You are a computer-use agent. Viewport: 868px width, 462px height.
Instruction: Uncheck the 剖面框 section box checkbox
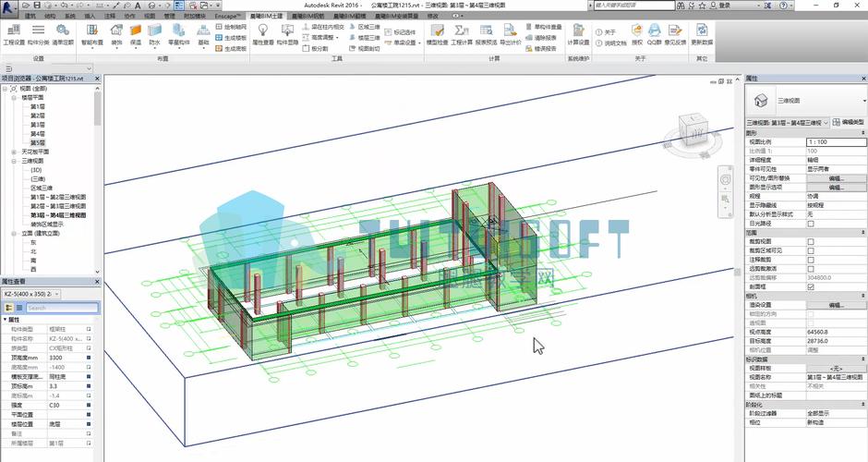point(811,287)
